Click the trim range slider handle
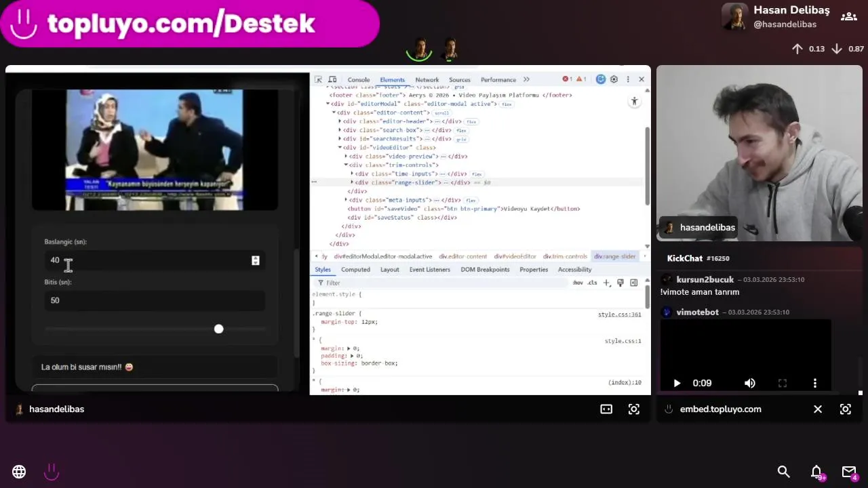Image resolution: width=868 pixels, height=488 pixels. [218, 329]
